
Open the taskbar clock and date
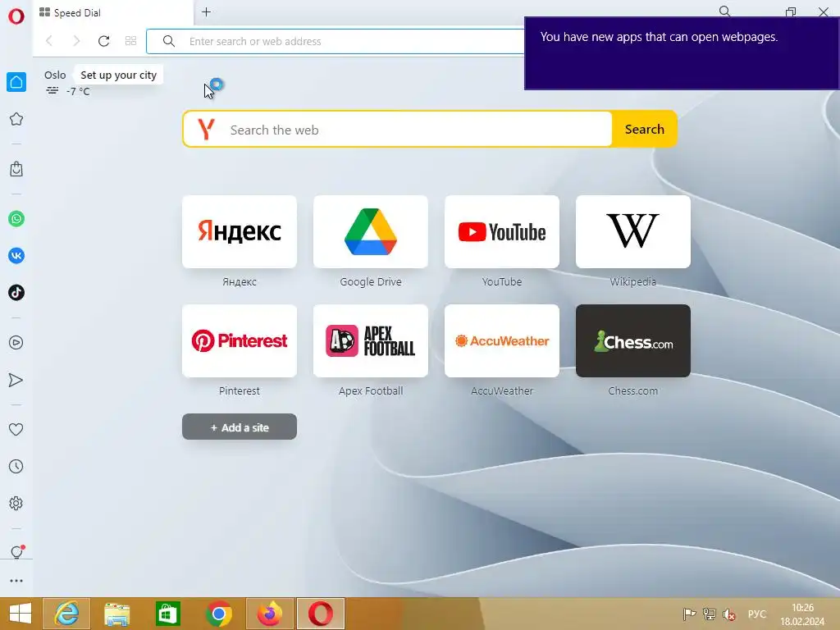pos(802,614)
